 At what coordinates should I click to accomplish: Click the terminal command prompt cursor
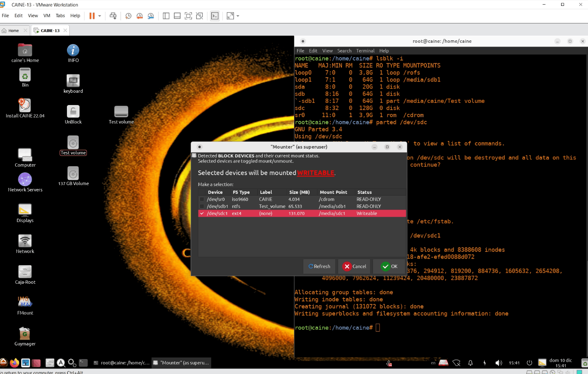coord(378,328)
